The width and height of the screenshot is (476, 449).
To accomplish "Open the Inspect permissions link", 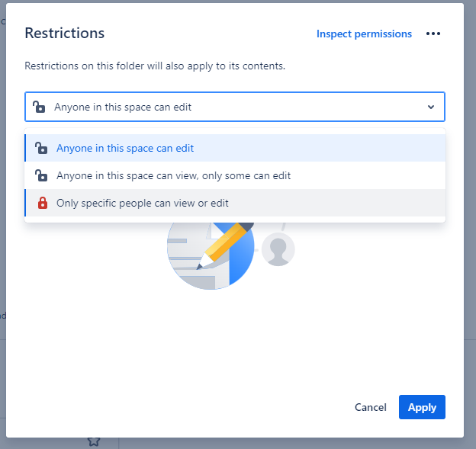I will 364,34.
